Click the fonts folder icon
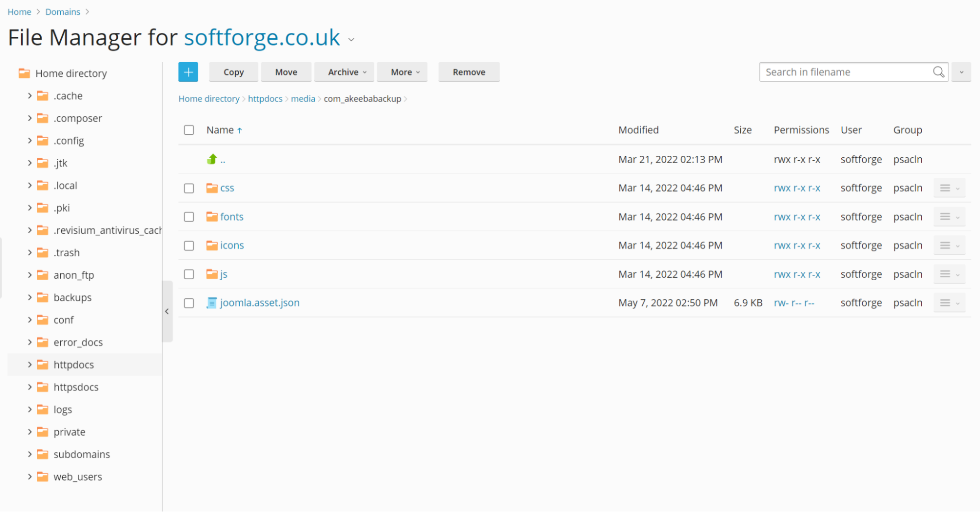The height and width of the screenshot is (512, 980). (212, 217)
